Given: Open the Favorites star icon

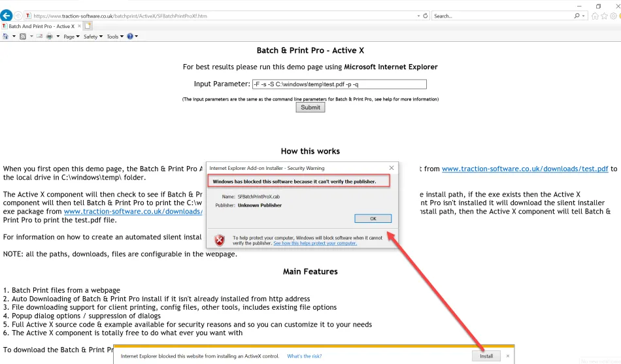Looking at the screenshot, I should [604, 16].
